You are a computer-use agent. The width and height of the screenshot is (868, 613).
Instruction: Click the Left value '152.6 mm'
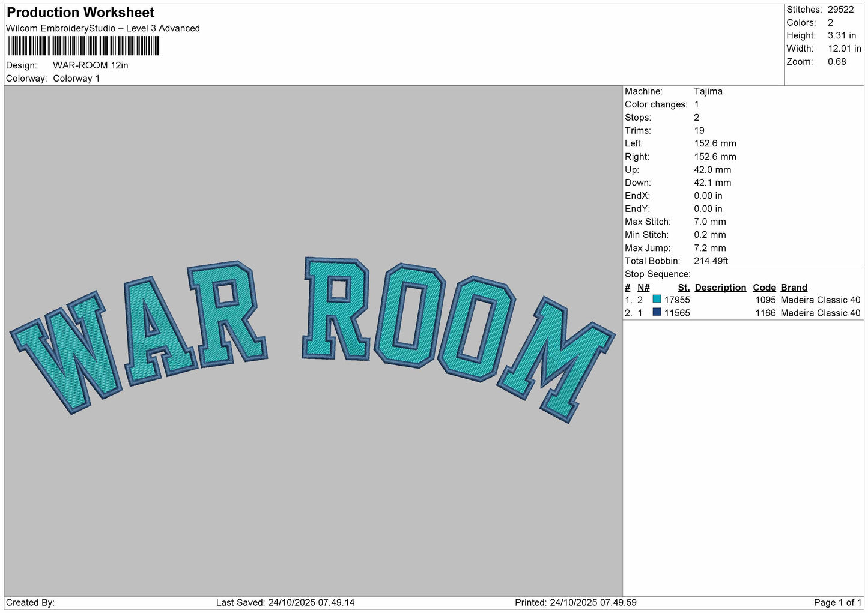(x=715, y=144)
